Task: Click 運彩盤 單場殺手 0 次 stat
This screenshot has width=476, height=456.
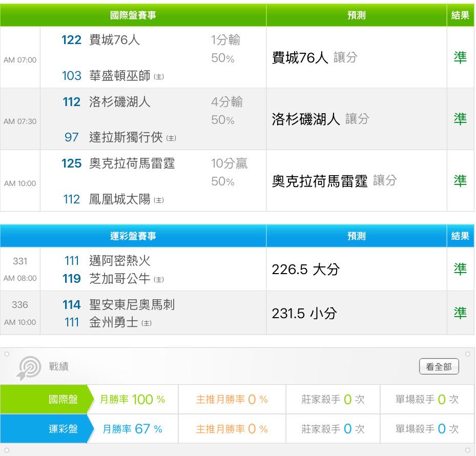Action: 427,429
